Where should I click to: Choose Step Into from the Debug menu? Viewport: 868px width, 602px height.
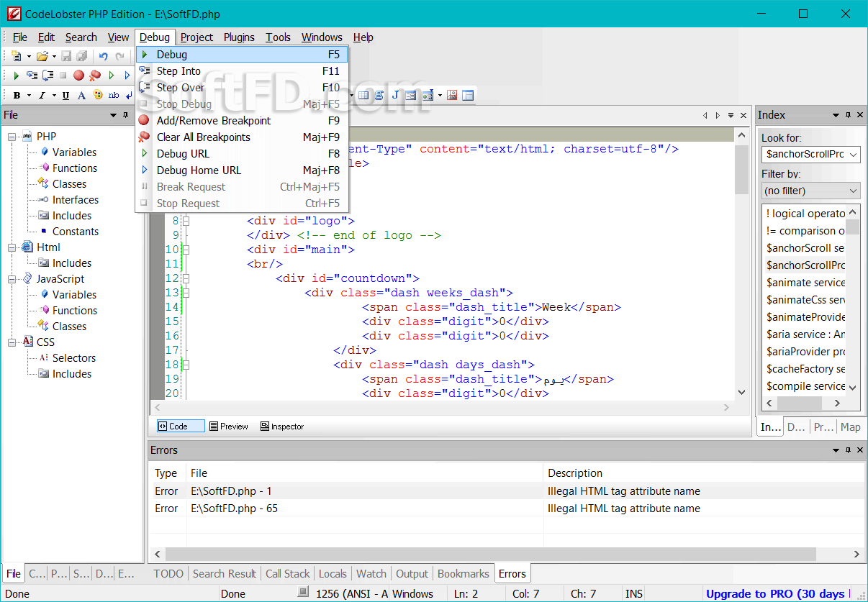pos(242,71)
